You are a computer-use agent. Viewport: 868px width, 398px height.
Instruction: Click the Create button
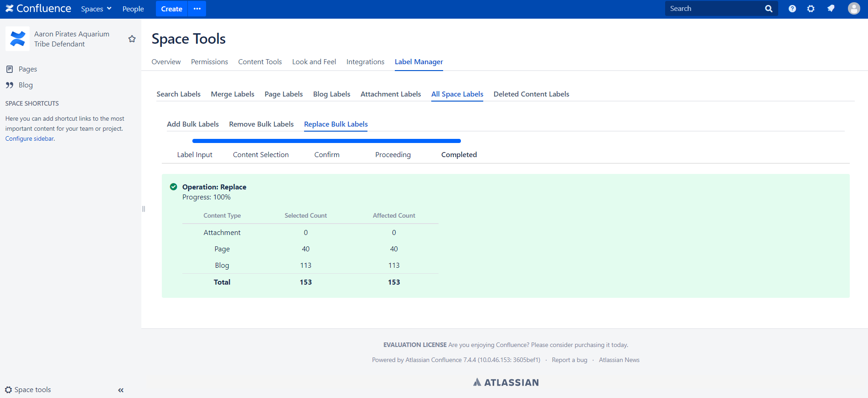pos(172,9)
